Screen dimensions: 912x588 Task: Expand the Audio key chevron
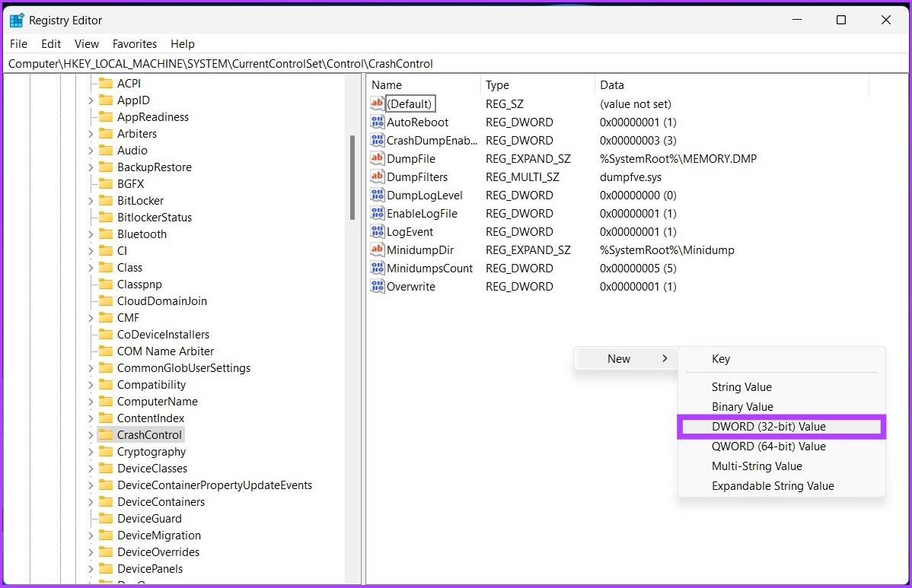(91, 151)
